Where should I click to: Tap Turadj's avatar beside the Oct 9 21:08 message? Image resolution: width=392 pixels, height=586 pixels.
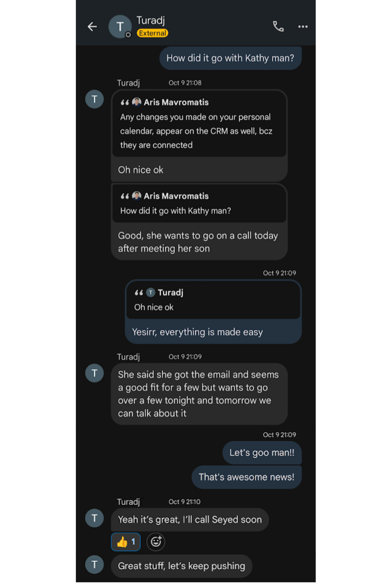94,99
